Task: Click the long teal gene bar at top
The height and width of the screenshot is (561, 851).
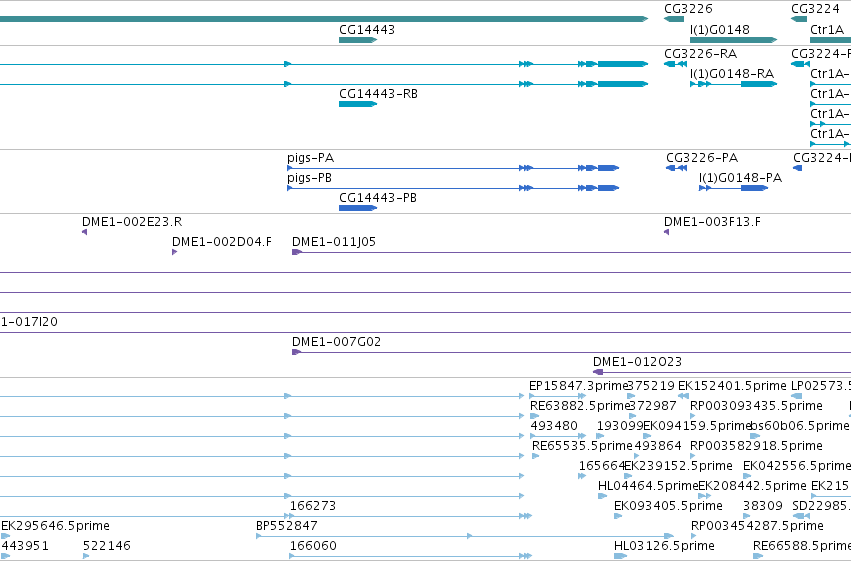Action: click(323, 19)
